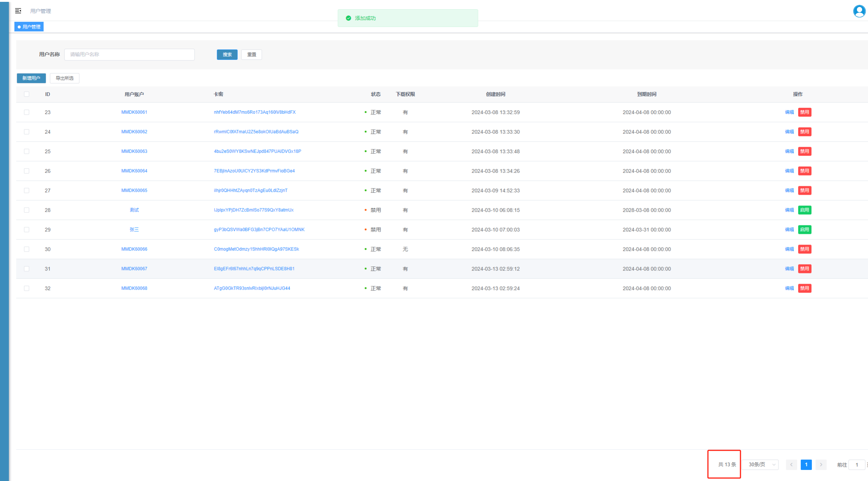
Task: Click the 搜索 button
Action: pos(227,55)
